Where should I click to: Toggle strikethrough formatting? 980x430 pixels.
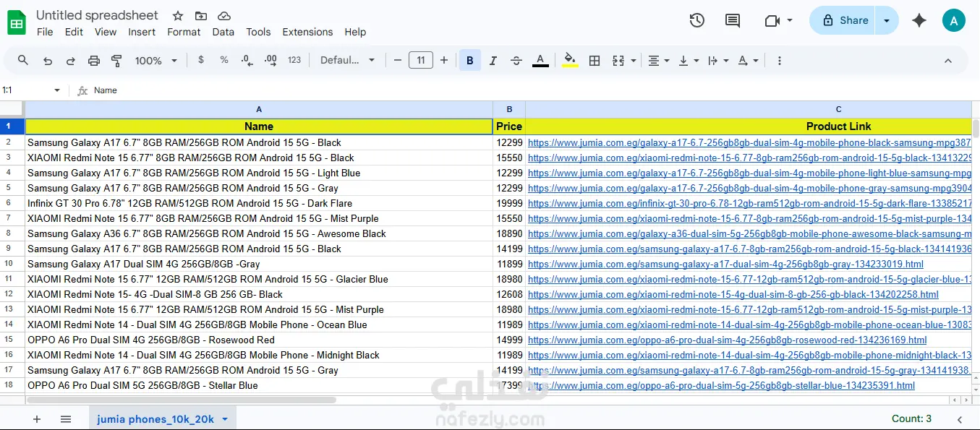pyautogui.click(x=516, y=61)
